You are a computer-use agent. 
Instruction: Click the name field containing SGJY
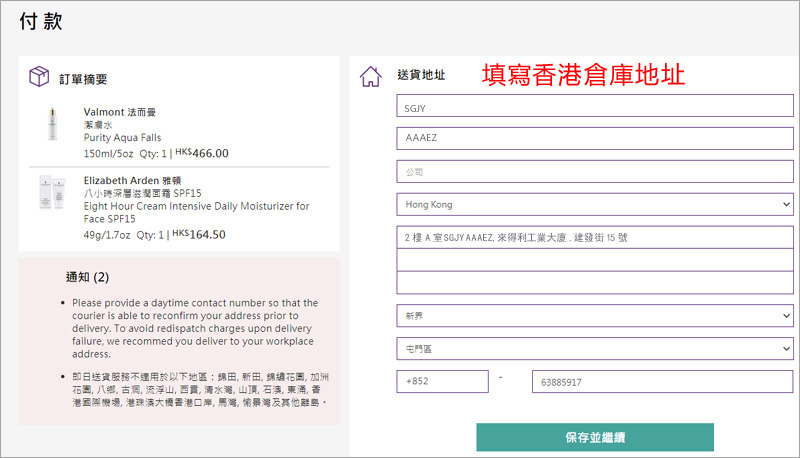(x=594, y=106)
